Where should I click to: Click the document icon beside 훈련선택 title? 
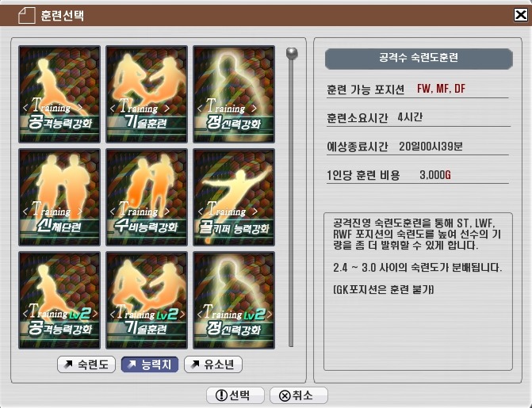click(26, 16)
